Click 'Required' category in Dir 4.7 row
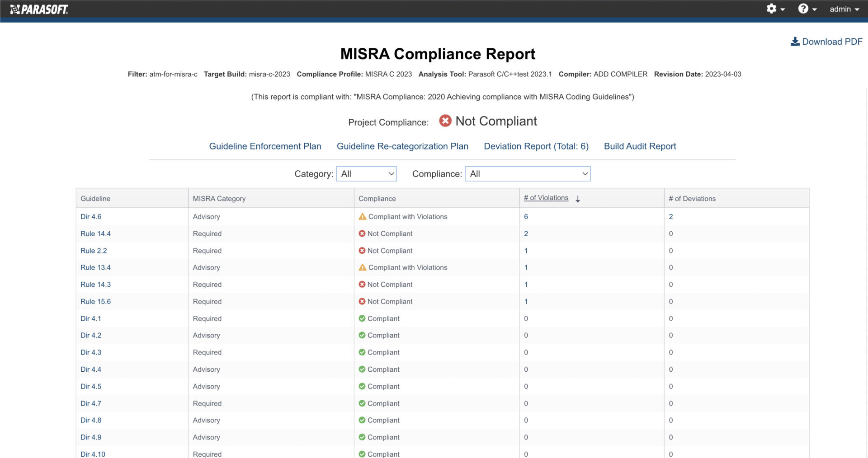868x458 pixels. pos(207,403)
